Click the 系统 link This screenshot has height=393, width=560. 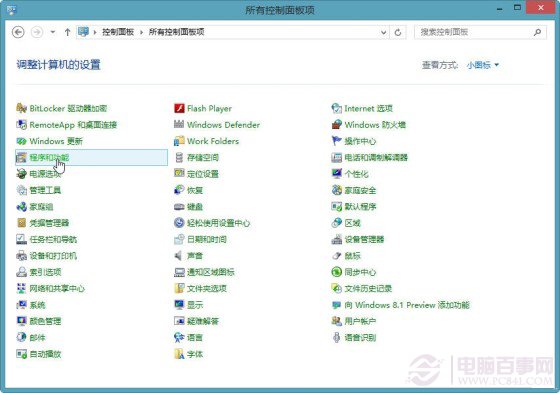38,305
